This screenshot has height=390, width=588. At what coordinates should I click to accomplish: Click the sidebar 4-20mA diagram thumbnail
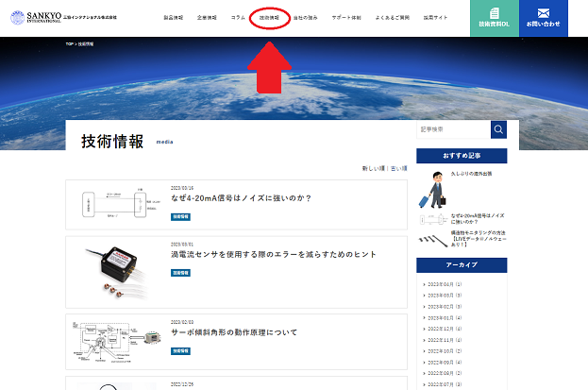[433, 219]
